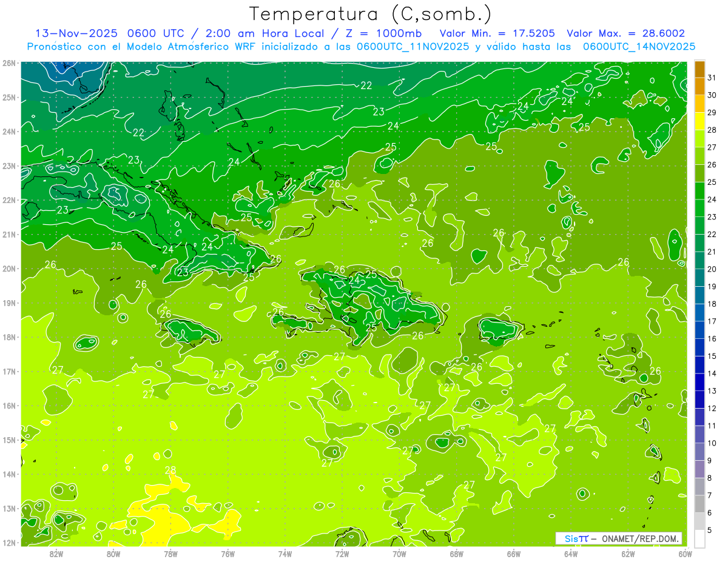Click the '18N' latitude axis label
The image size is (728, 562).
9,337
